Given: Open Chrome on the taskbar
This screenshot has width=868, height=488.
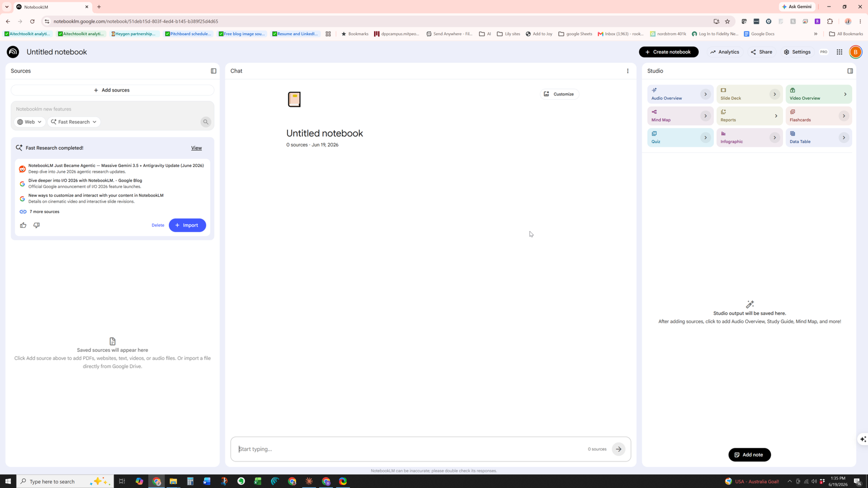Looking at the screenshot, I should pos(157,481).
